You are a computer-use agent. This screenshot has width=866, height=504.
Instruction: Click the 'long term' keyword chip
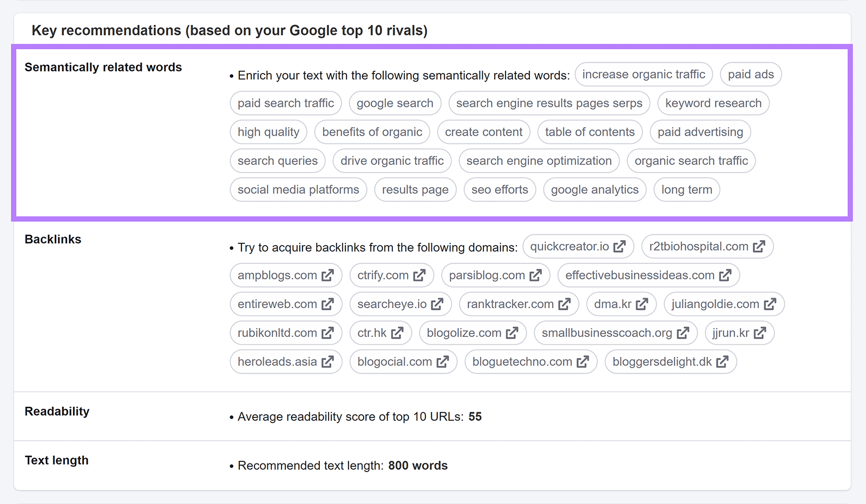pyautogui.click(x=686, y=189)
